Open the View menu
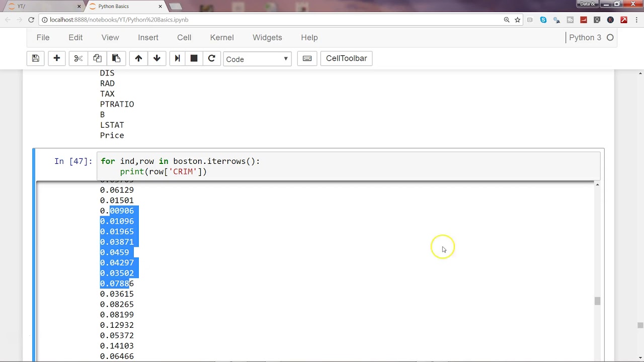The width and height of the screenshot is (644, 362). (x=110, y=37)
